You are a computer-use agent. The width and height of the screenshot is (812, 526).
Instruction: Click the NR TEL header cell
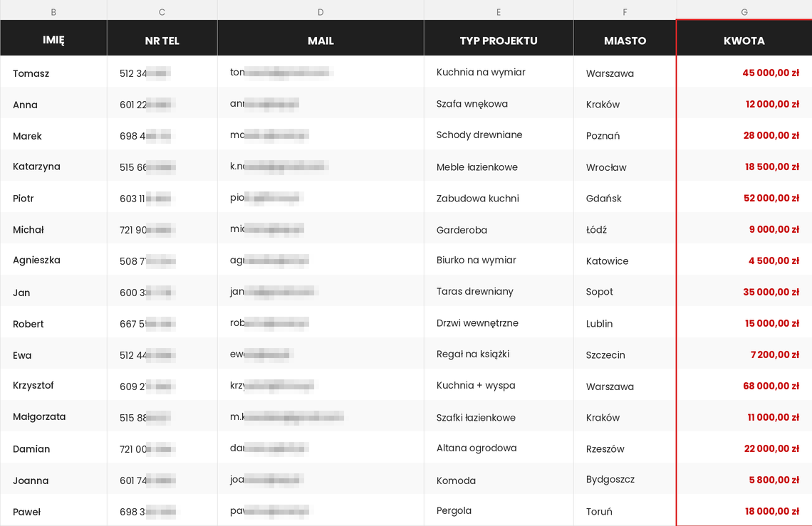[162, 38]
